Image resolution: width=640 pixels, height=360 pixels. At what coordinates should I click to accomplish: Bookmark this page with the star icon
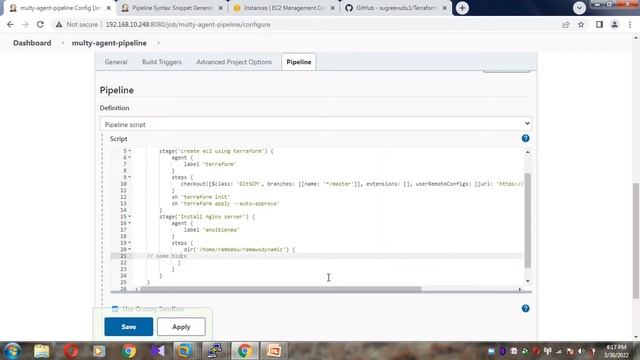pyautogui.click(x=581, y=24)
